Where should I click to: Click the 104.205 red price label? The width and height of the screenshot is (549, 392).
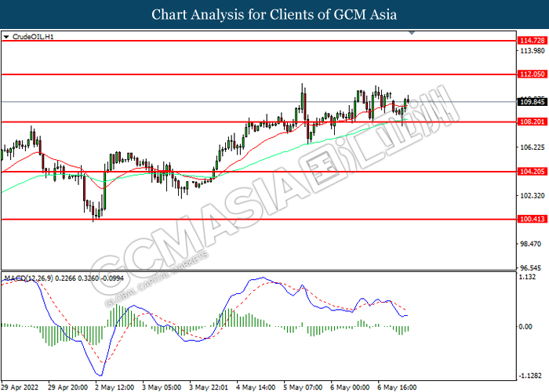click(533, 172)
